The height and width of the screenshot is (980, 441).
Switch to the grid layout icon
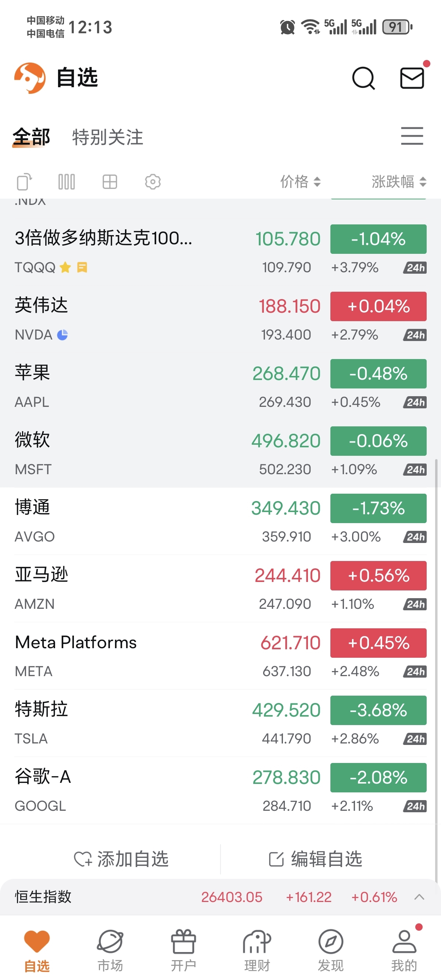tap(110, 182)
